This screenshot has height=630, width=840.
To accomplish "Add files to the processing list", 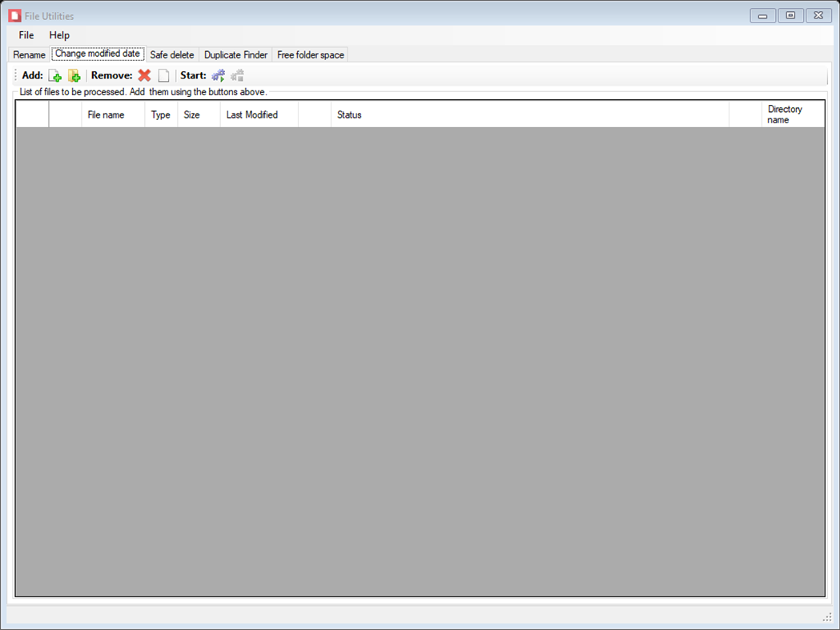I will [x=55, y=74].
